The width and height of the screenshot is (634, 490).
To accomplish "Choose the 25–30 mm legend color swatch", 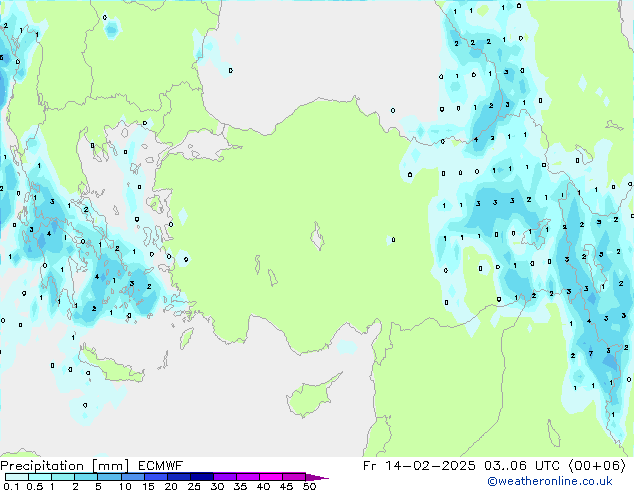I will click(x=201, y=477).
